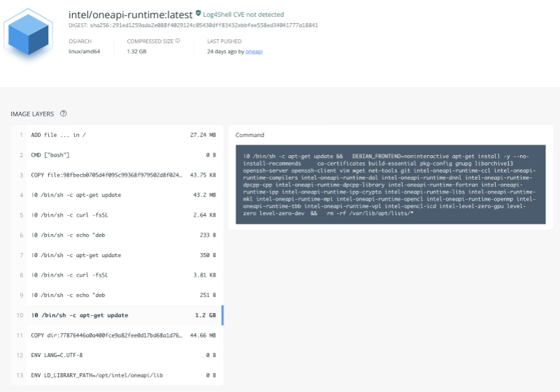Screen dimensions: 560x392
Task: Click the sha256 digest string
Action: [x=203, y=25]
